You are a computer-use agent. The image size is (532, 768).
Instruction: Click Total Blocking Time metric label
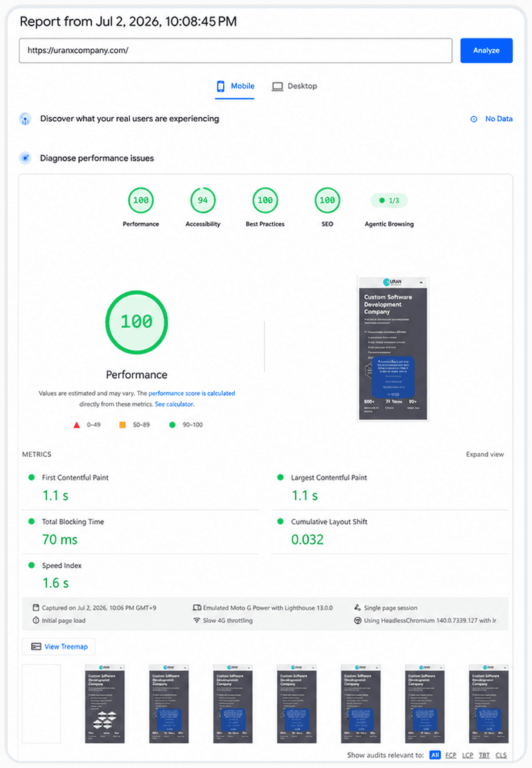point(73,522)
